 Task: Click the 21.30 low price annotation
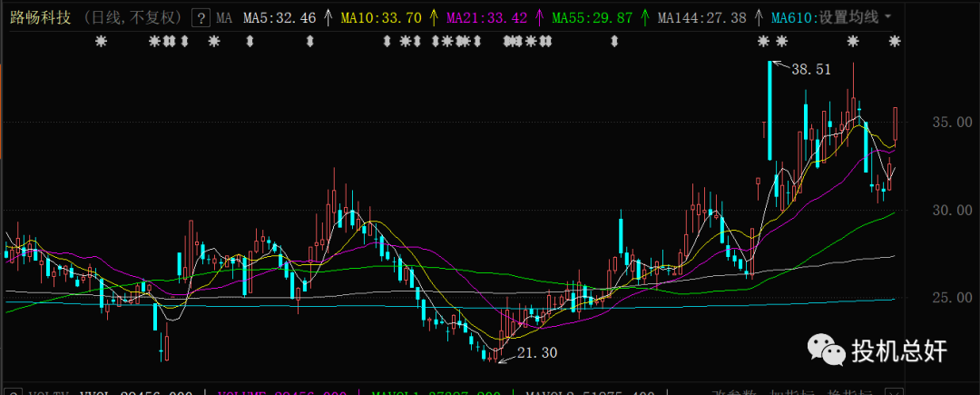click(x=535, y=352)
